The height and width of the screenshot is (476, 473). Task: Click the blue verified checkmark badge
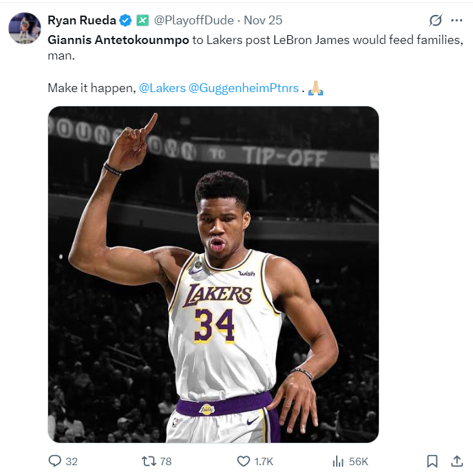point(125,20)
